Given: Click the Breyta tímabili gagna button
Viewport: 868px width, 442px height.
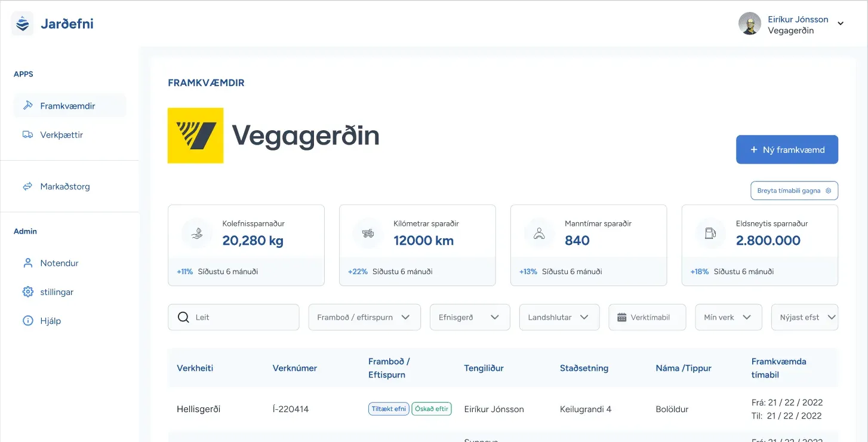Looking at the screenshot, I should click(x=794, y=191).
